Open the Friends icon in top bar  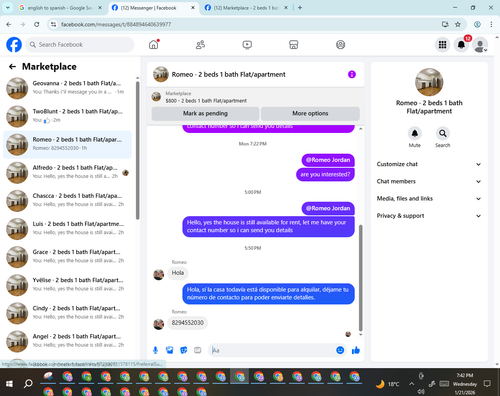(200, 45)
